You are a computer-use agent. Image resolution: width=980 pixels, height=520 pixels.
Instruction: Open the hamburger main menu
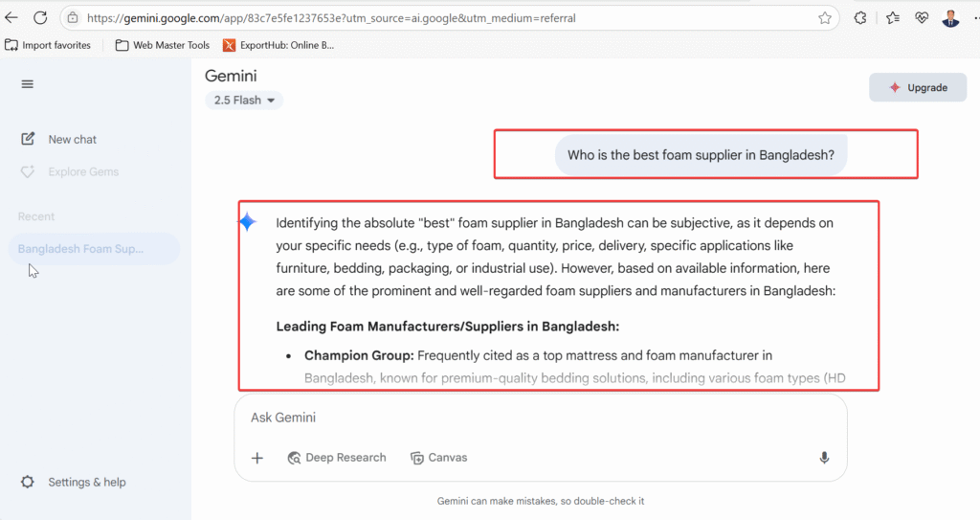click(27, 84)
